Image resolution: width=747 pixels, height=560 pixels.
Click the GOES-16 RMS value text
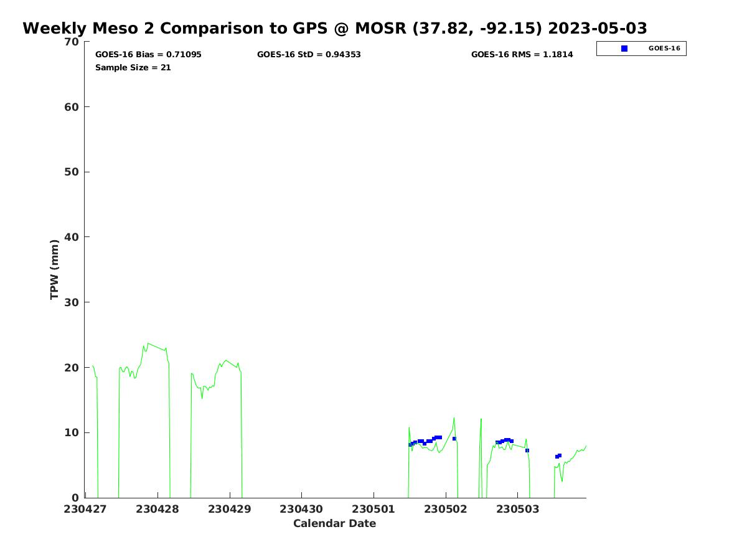pos(522,55)
